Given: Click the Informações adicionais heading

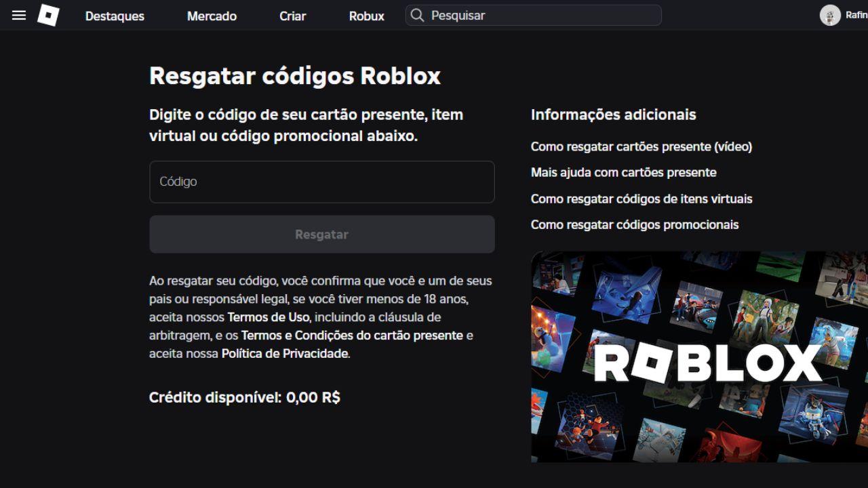Looking at the screenshot, I should click(x=614, y=115).
